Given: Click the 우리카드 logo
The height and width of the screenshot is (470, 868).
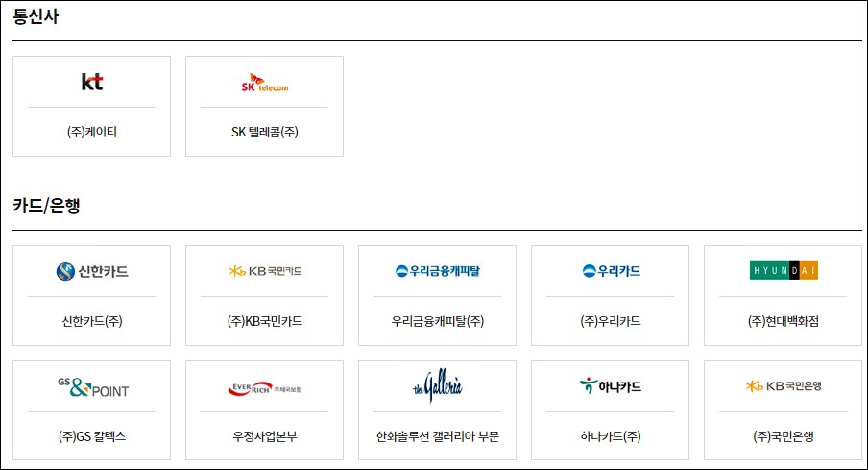Looking at the screenshot, I should (611, 271).
